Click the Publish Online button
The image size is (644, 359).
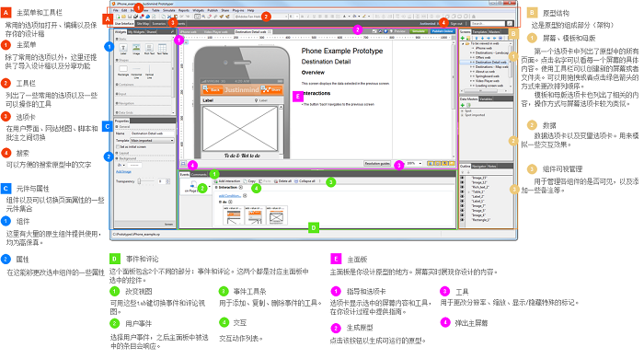tap(442, 31)
